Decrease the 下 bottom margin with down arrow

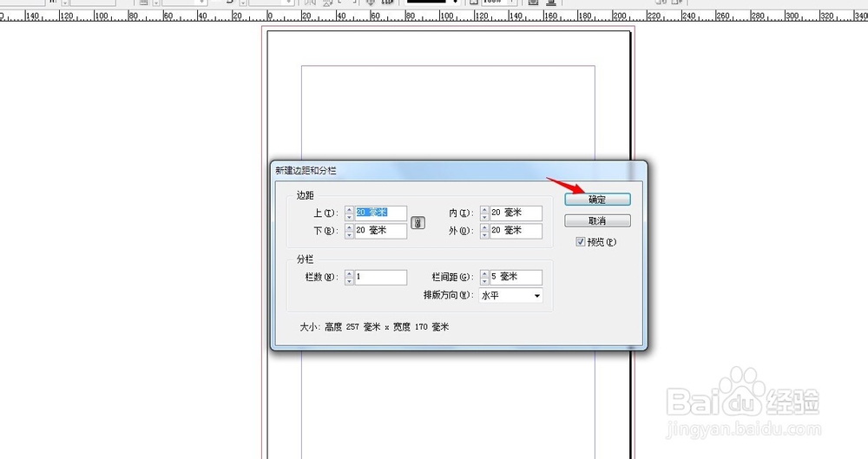[x=349, y=235]
